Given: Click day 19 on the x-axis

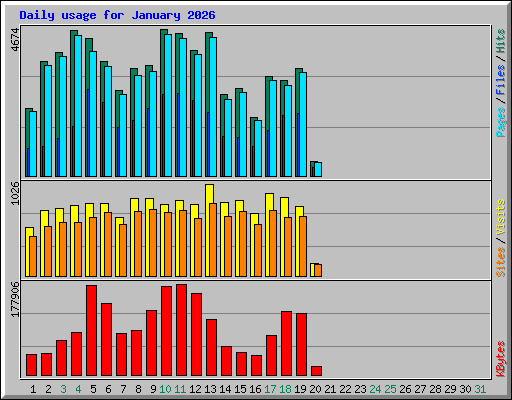Looking at the screenshot, I should [300, 389].
